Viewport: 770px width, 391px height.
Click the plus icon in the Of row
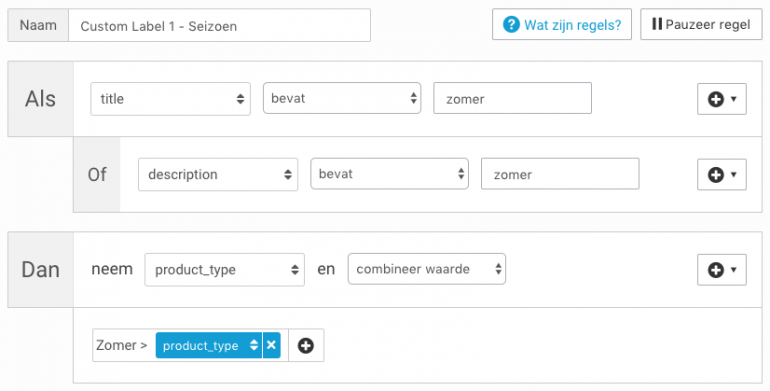(715, 175)
